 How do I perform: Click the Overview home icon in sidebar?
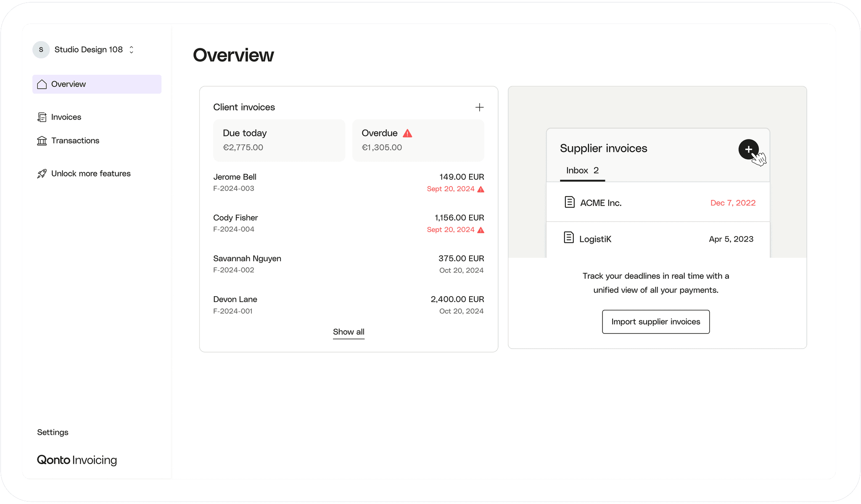click(x=42, y=84)
